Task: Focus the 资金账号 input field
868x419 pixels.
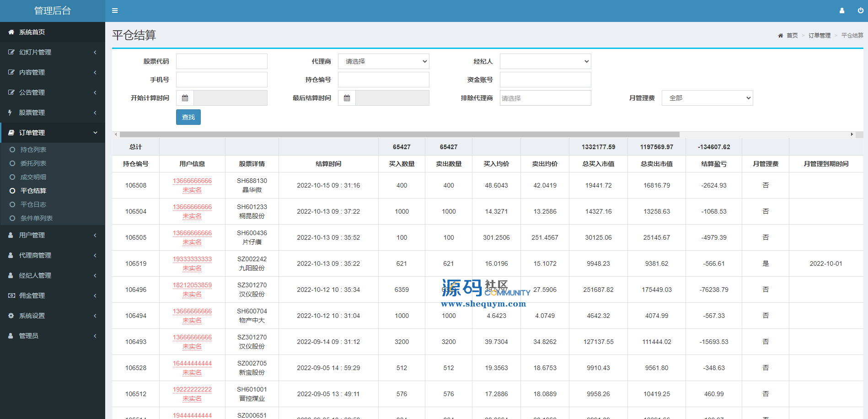Action: pyautogui.click(x=545, y=80)
